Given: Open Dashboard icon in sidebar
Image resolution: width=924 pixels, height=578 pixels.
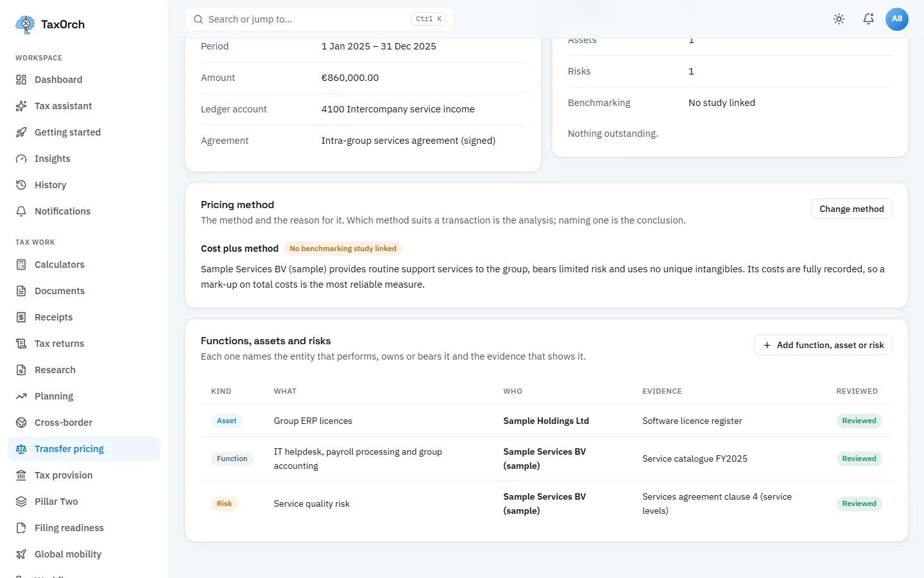Looking at the screenshot, I should click(21, 80).
